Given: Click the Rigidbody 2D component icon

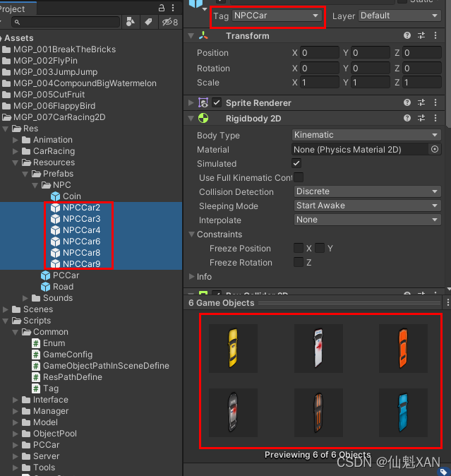Looking at the screenshot, I should pyautogui.click(x=203, y=118).
